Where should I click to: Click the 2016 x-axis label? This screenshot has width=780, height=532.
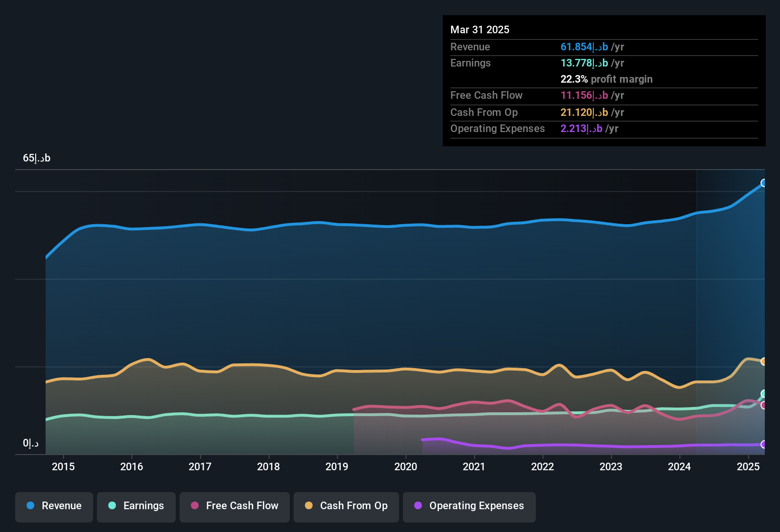point(132,466)
